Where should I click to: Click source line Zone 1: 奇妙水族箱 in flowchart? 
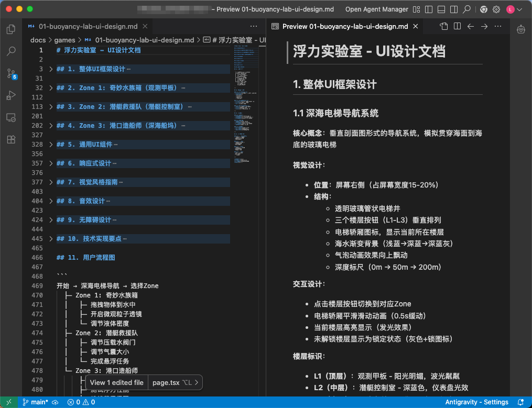pos(106,295)
